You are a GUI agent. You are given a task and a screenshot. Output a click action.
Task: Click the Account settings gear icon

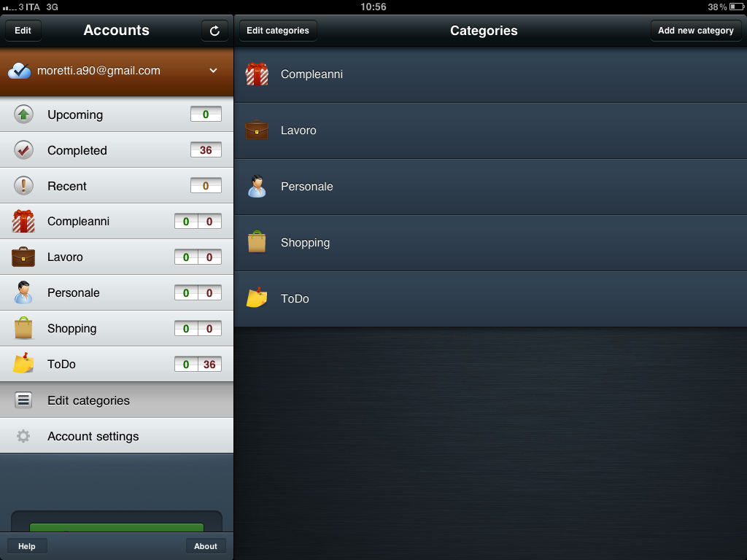(x=23, y=436)
